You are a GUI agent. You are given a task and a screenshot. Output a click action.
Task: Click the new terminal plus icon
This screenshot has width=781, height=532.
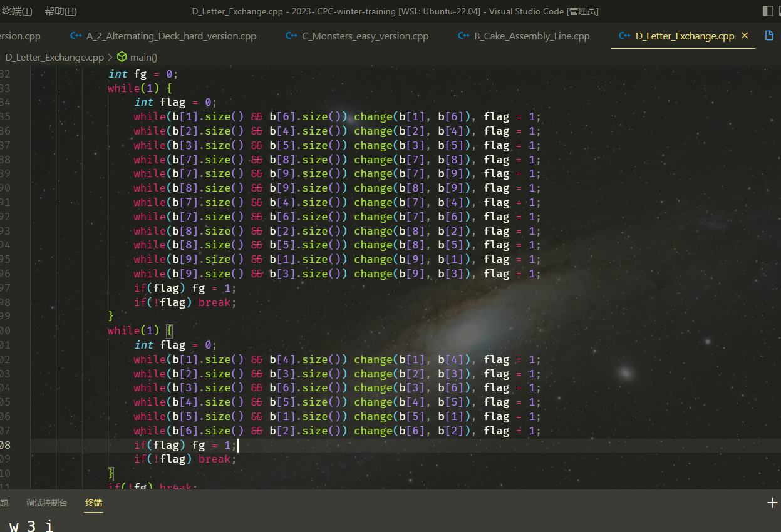click(x=772, y=503)
